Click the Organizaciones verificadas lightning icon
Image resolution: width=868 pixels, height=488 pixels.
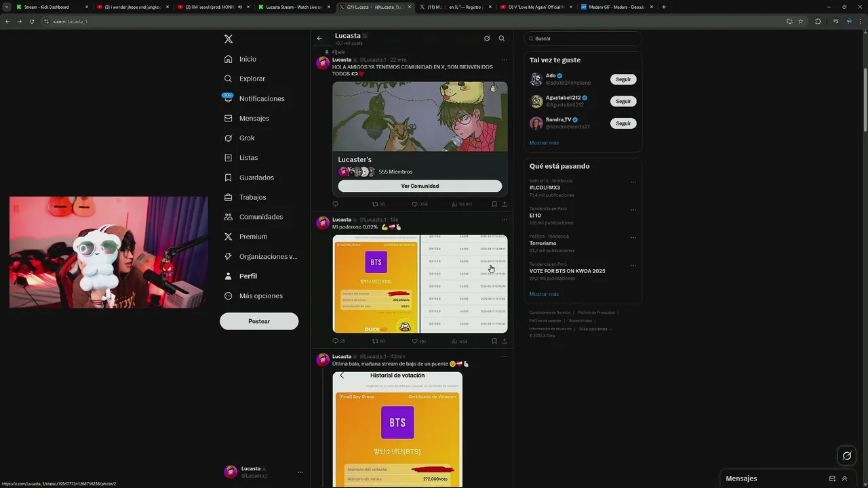[x=229, y=256]
